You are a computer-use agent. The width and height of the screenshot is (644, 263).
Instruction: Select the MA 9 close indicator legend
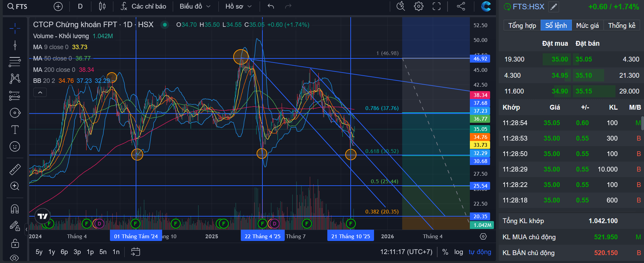(60, 47)
